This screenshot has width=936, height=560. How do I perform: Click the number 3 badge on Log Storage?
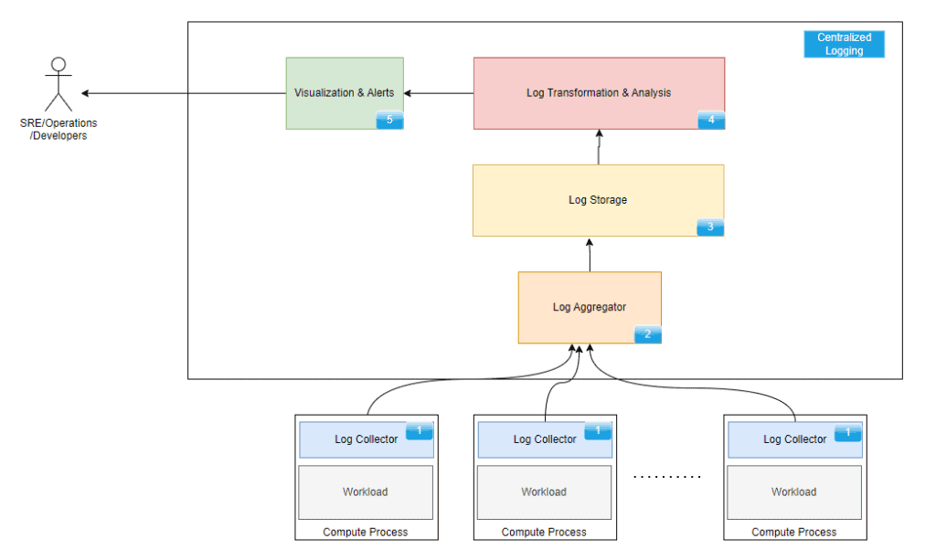coord(710,227)
